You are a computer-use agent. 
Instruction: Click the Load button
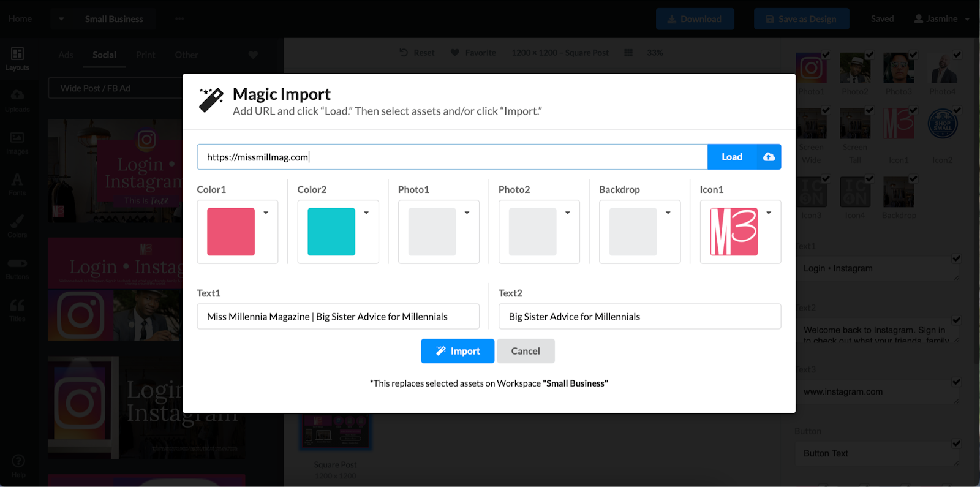(x=732, y=157)
